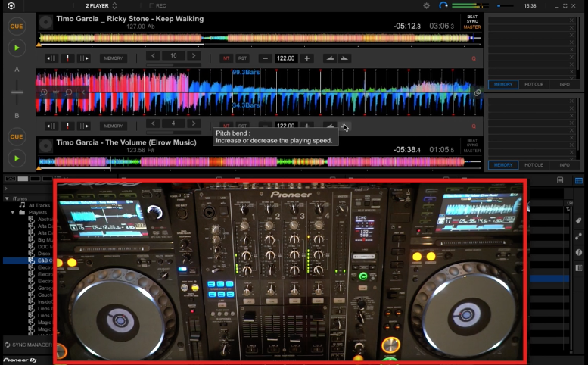Click the blue circular sync icon
The image size is (588, 365).
click(443, 5)
